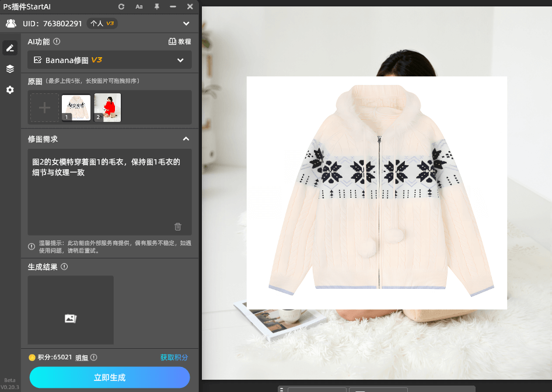Delete the prompt text via the trash icon
This screenshot has width=552, height=392.
[x=177, y=226]
